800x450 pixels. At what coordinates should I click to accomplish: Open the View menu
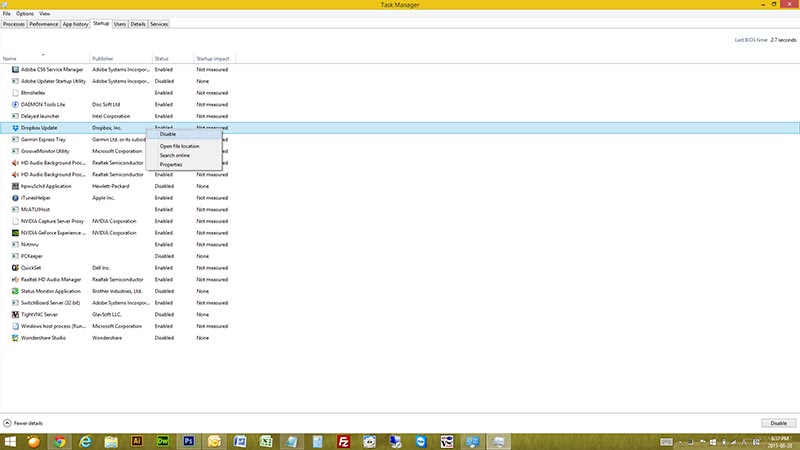tap(45, 14)
